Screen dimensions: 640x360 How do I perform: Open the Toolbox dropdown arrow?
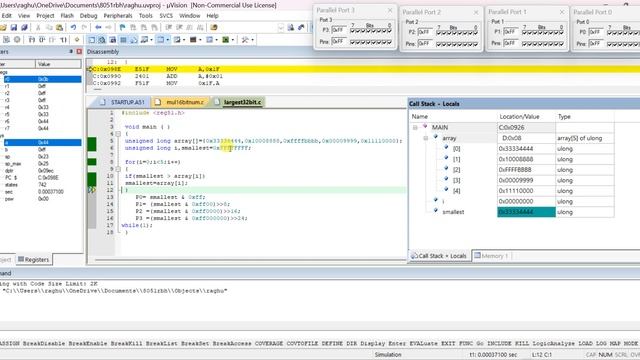coord(253,40)
